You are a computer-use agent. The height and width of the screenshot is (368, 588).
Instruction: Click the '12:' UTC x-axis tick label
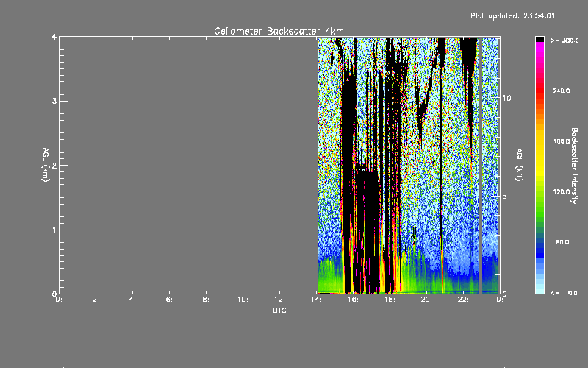coord(279,300)
